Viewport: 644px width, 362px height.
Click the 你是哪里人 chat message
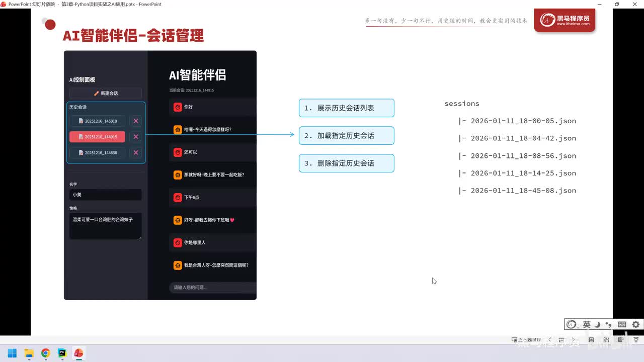[x=195, y=243]
